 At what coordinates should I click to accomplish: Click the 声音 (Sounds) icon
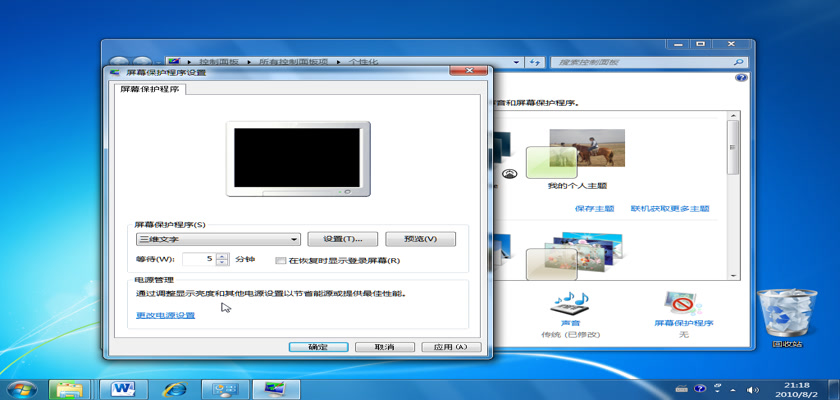coord(571,303)
